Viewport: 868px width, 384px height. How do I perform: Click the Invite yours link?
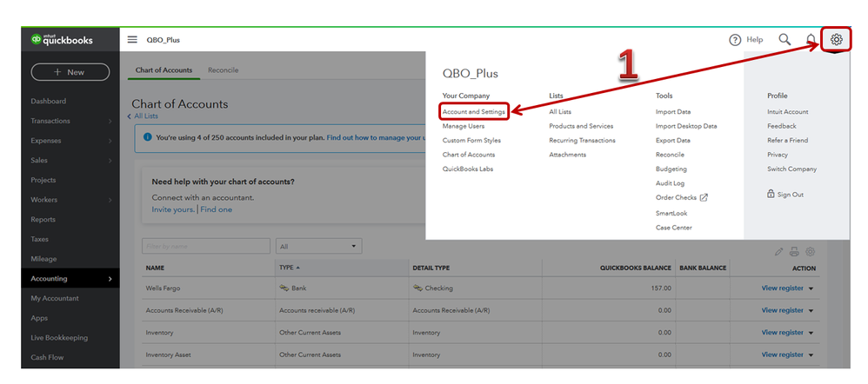[x=173, y=209]
